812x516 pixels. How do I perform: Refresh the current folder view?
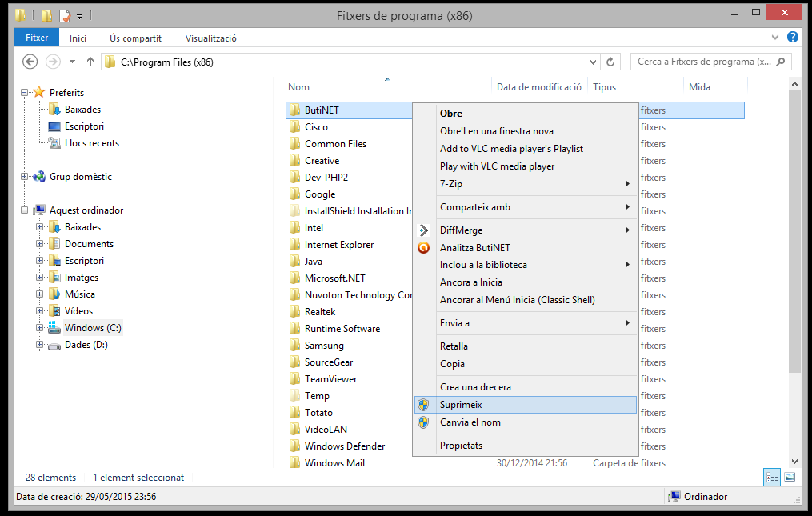coord(610,62)
